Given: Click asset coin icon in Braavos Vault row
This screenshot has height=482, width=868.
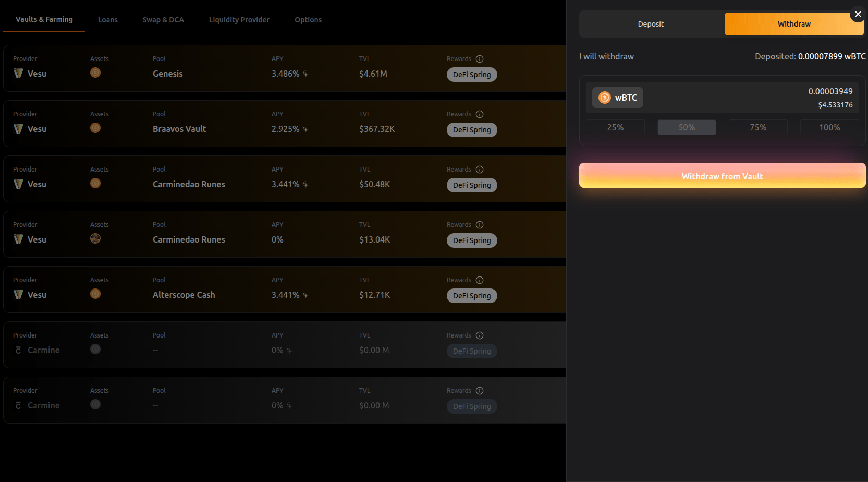Looking at the screenshot, I should [95, 128].
